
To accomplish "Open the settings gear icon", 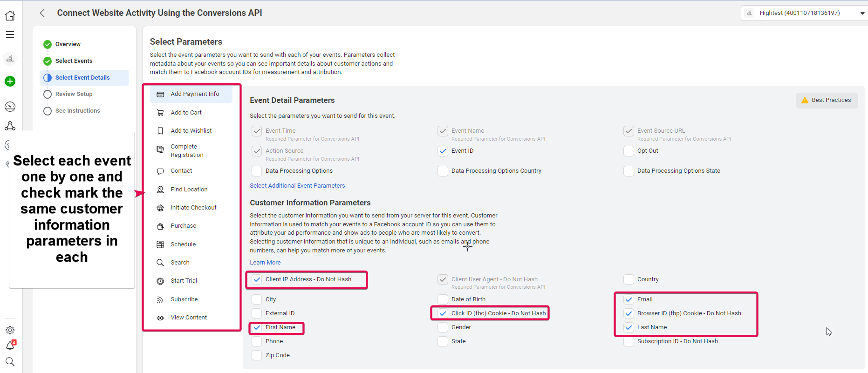I will tap(10, 330).
